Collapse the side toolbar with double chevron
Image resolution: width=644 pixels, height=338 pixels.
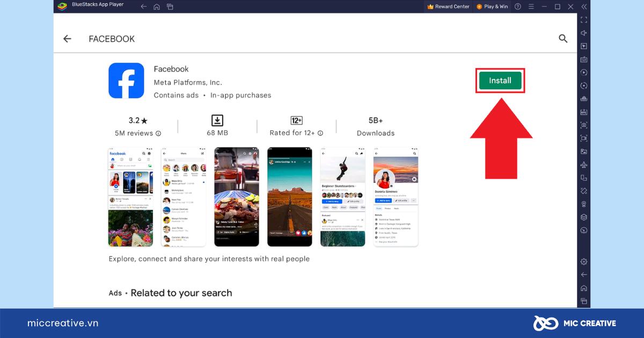point(584,6)
